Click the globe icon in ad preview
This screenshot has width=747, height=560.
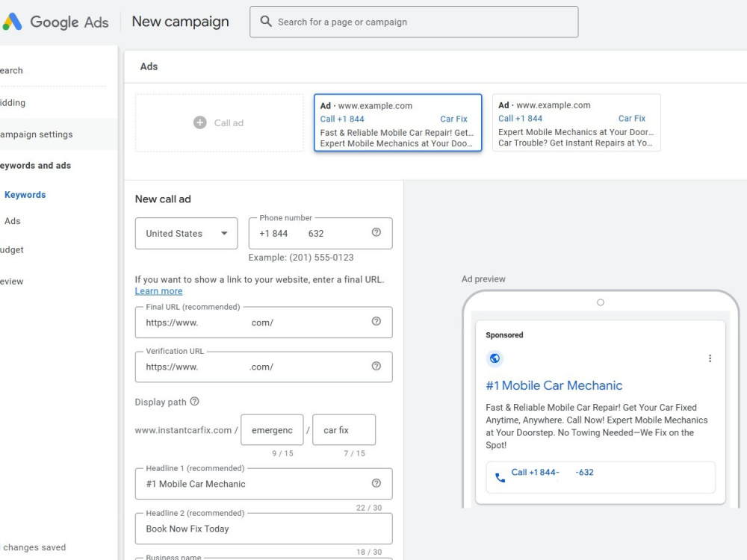[495, 358]
